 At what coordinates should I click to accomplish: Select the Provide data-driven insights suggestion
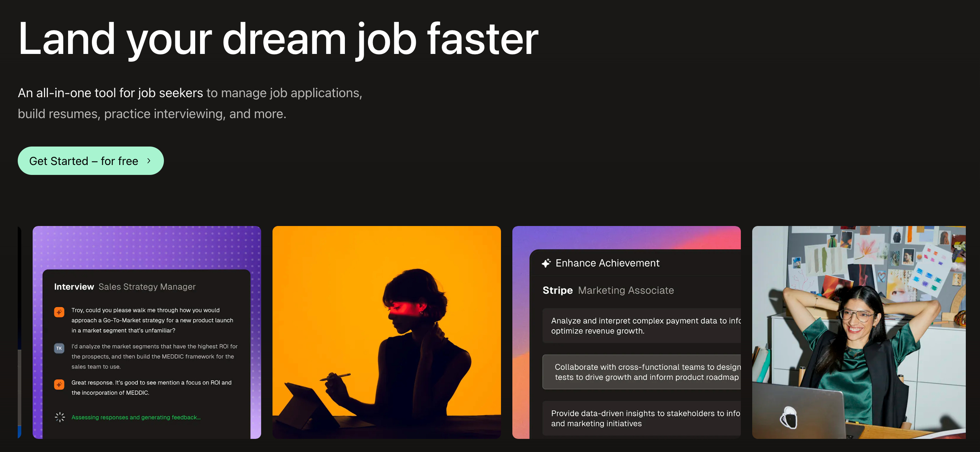click(x=642, y=418)
